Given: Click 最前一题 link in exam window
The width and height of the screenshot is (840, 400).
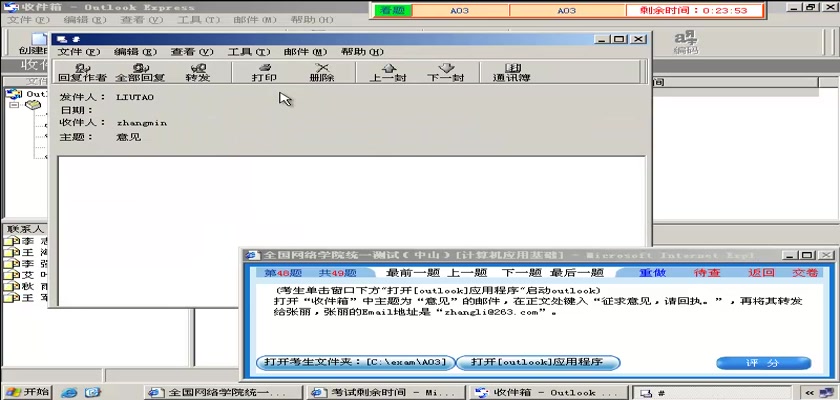Looking at the screenshot, I should [x=413, y=273].
